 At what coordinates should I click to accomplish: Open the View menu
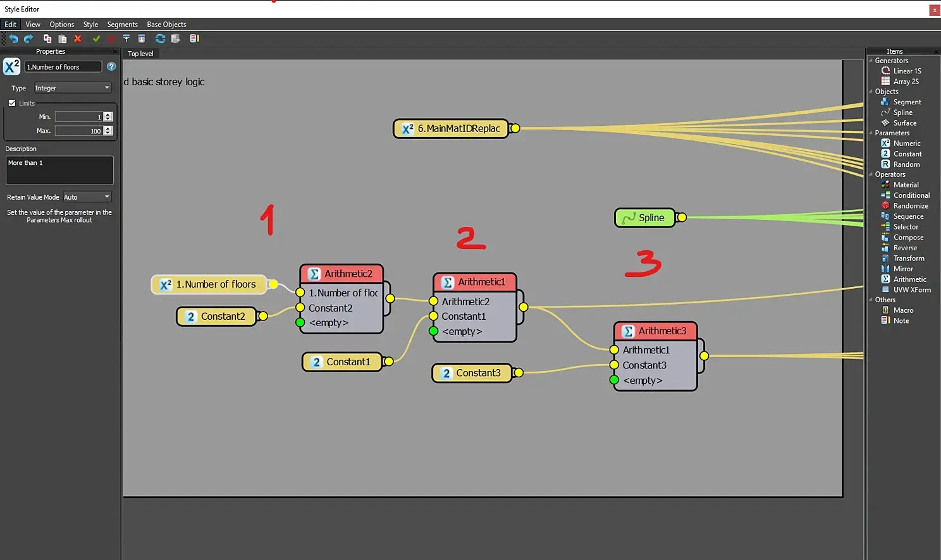click(33, 25)
